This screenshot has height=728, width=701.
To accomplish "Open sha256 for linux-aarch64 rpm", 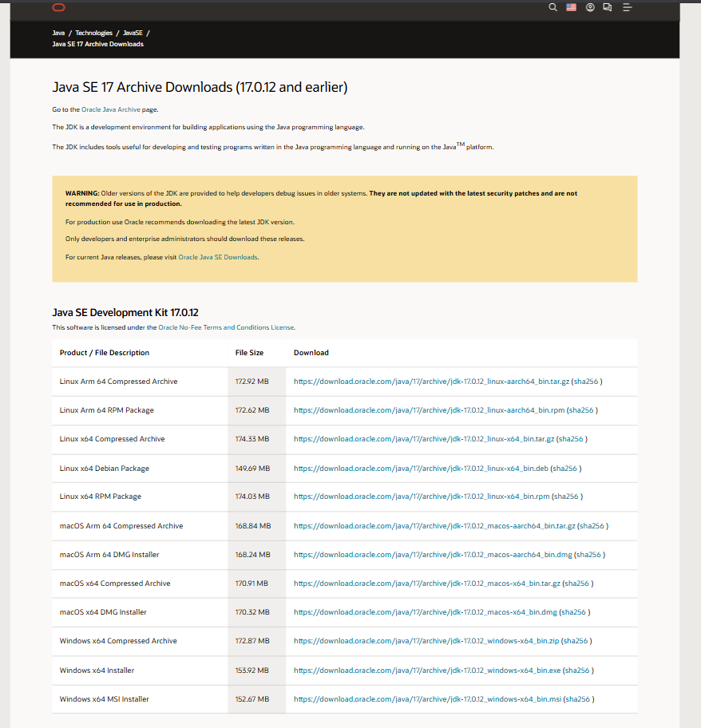I will click(581, 410).
